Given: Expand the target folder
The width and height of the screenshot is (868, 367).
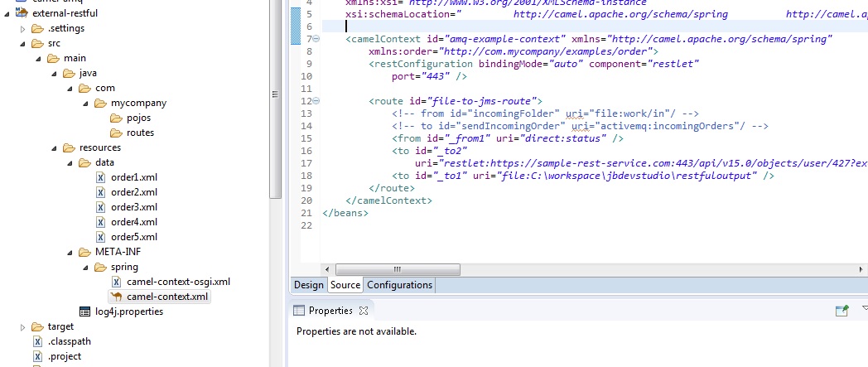Looking at the screenshot, I should coord(22,326).
